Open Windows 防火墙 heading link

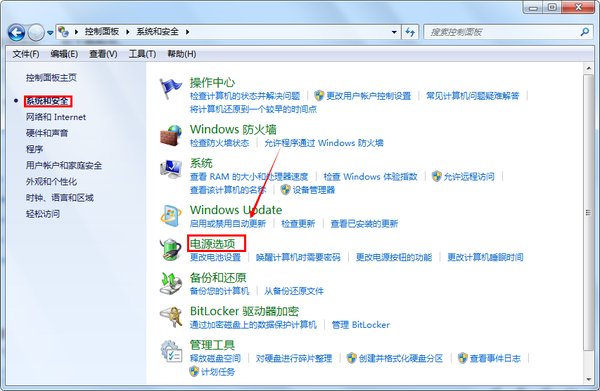click(233, 129)
